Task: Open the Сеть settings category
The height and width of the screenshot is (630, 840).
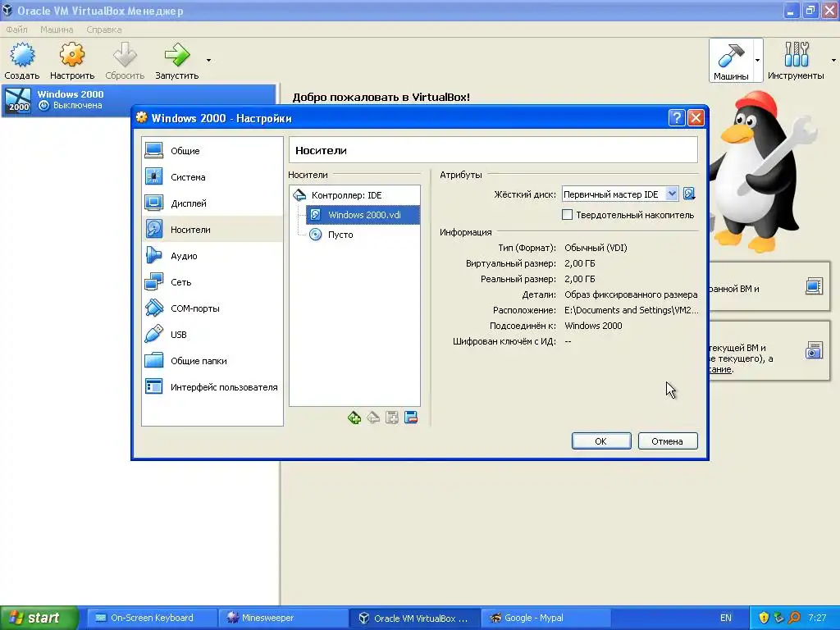Action: 212,282
